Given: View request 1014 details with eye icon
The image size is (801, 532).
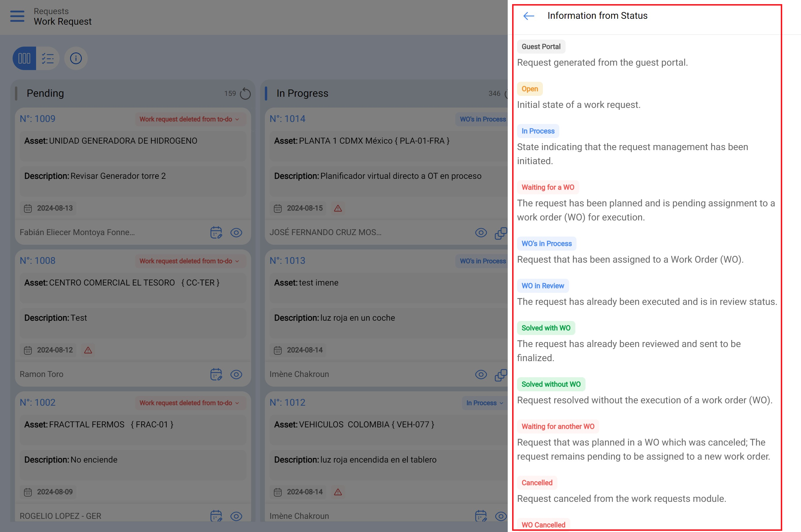Looking at the screenshot, I should (481, 233).
